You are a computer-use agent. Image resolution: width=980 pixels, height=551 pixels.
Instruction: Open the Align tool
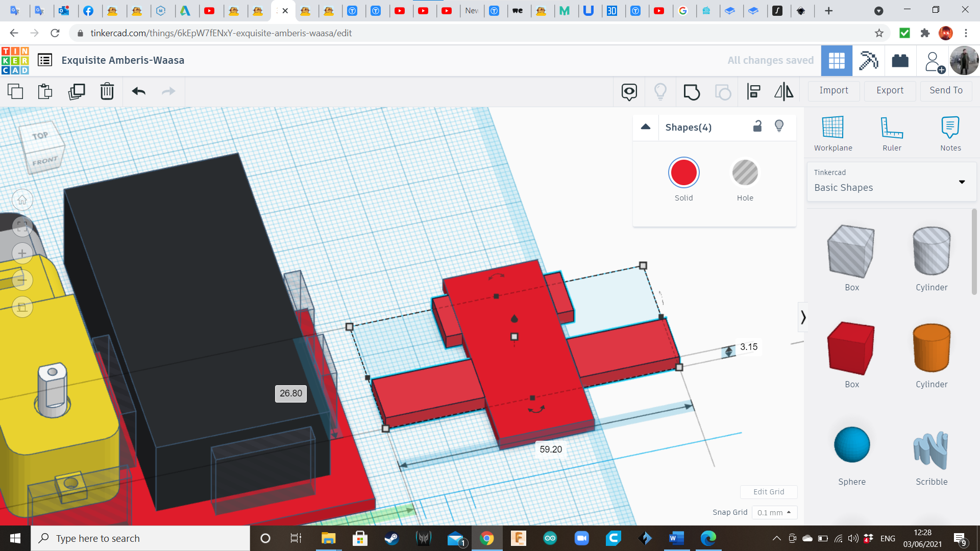pyautogui.click(x=753, y=92)
